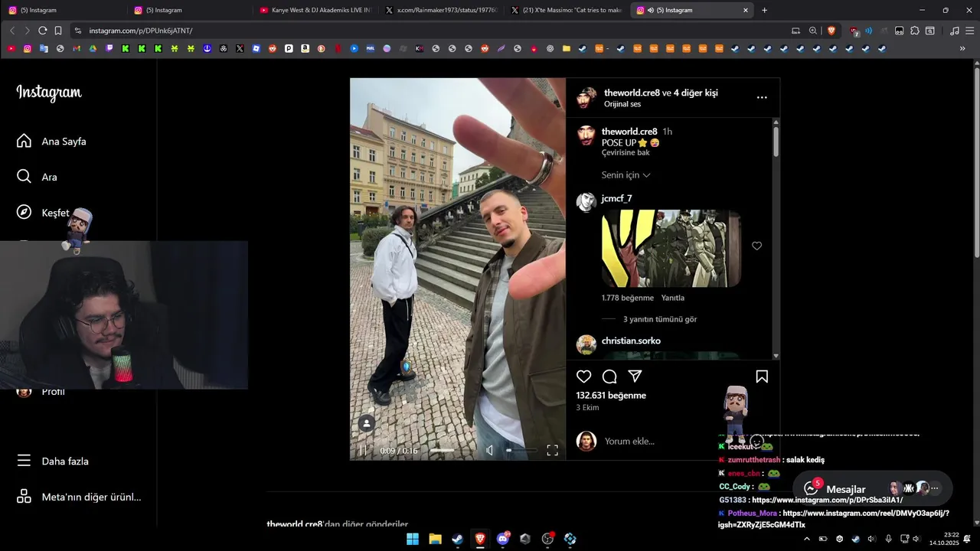Switch to the Kanye West & DJ Akademiks tab
Viewport: 980px width, 551px height.
click(315, 10)
